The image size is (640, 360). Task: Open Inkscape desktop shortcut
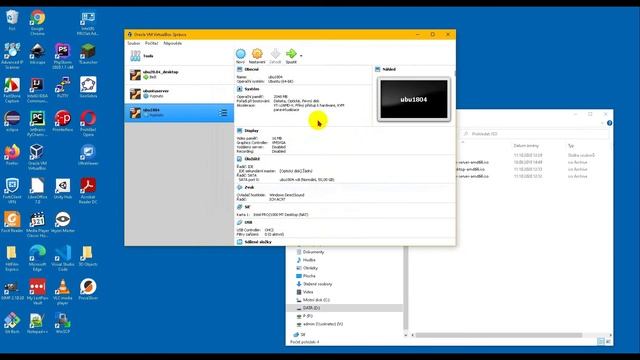[x=37, y=54]
